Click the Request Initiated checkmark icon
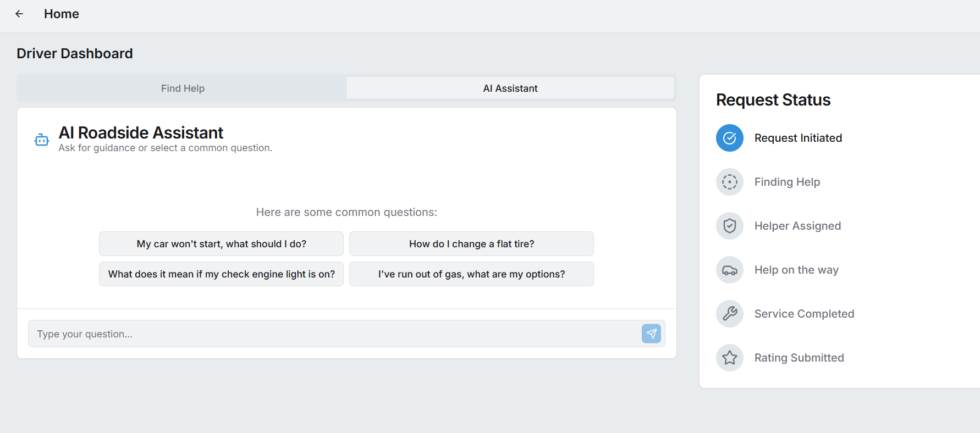The image size is (980, 433). (729, 138)
